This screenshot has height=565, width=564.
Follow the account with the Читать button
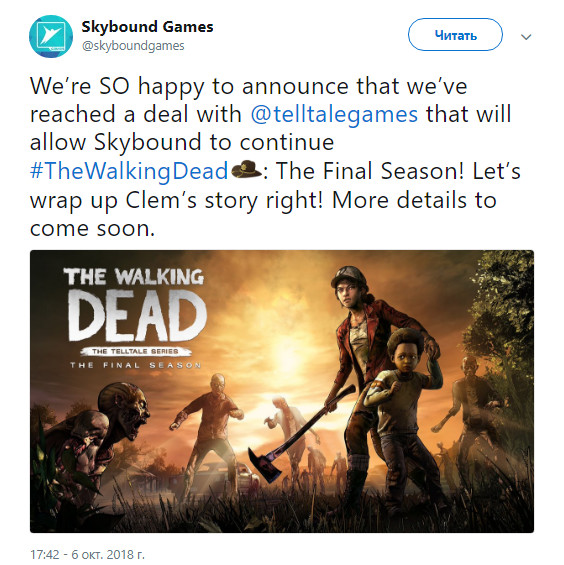pos(455,35)
